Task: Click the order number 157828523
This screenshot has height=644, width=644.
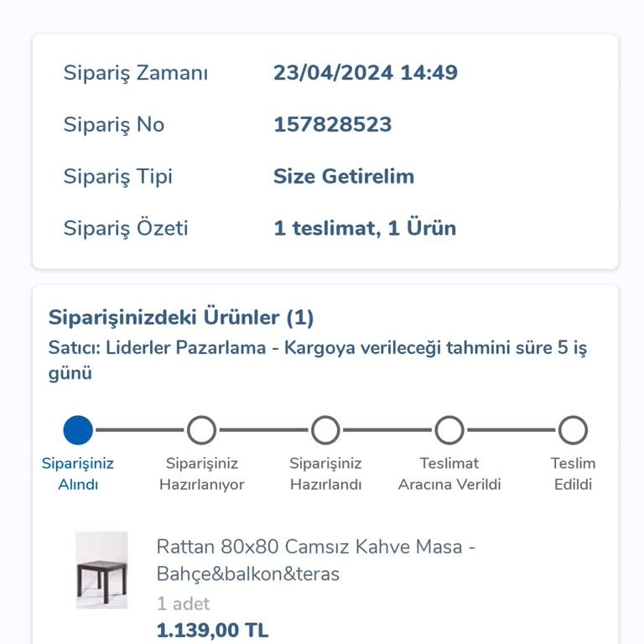Action: click(x=333, y=124)
